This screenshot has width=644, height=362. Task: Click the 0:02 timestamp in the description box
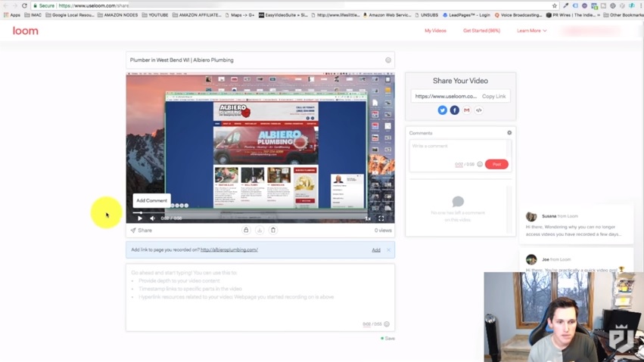point(367,324)
